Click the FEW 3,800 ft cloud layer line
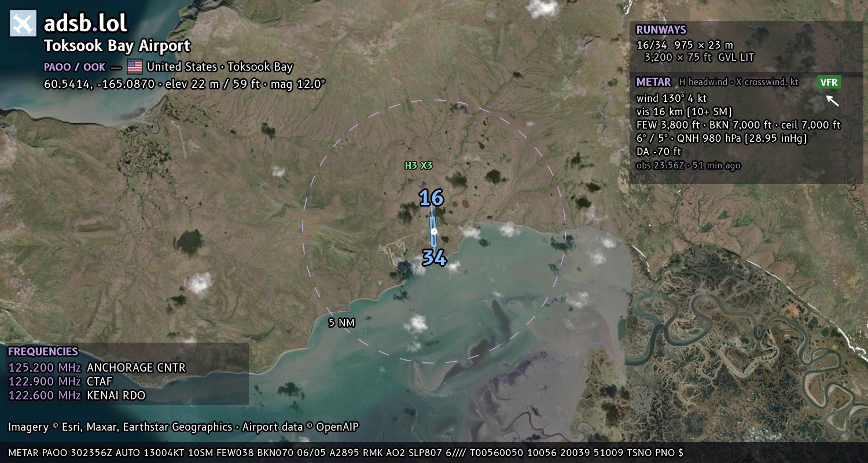 click(x=738, y=124)
